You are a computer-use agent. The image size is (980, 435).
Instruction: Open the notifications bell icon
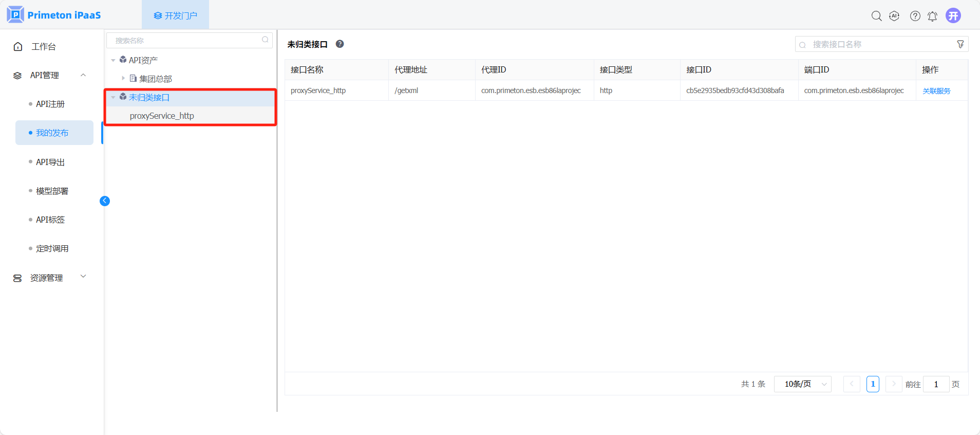[x=932, y=16]
